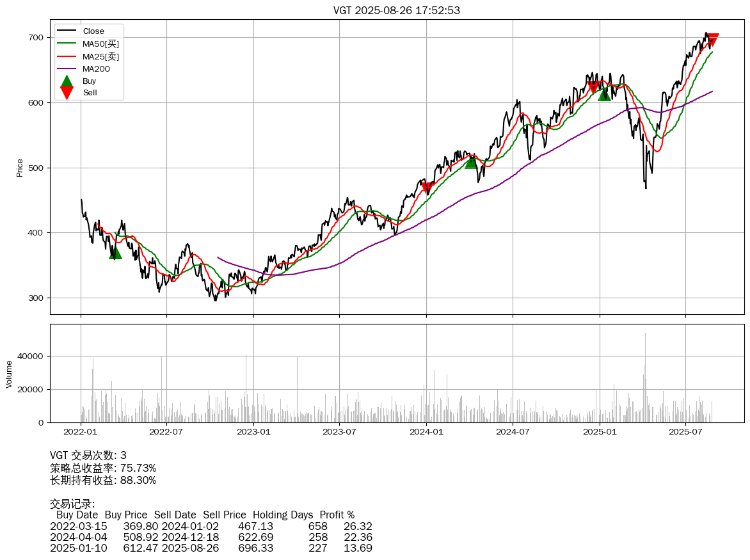750x560 pixels.
Task: Click the Sell marker near December 2024
Action: pos(593,86)
